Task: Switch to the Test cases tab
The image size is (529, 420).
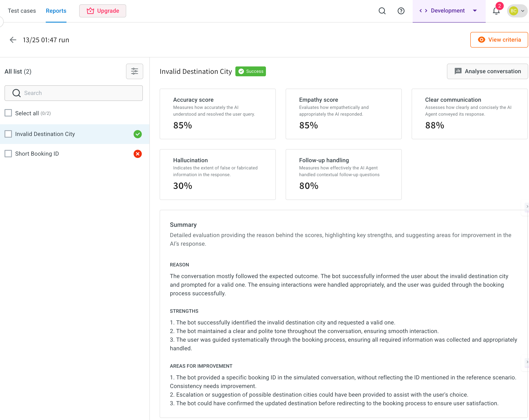Action: click(x=22, y=11)
